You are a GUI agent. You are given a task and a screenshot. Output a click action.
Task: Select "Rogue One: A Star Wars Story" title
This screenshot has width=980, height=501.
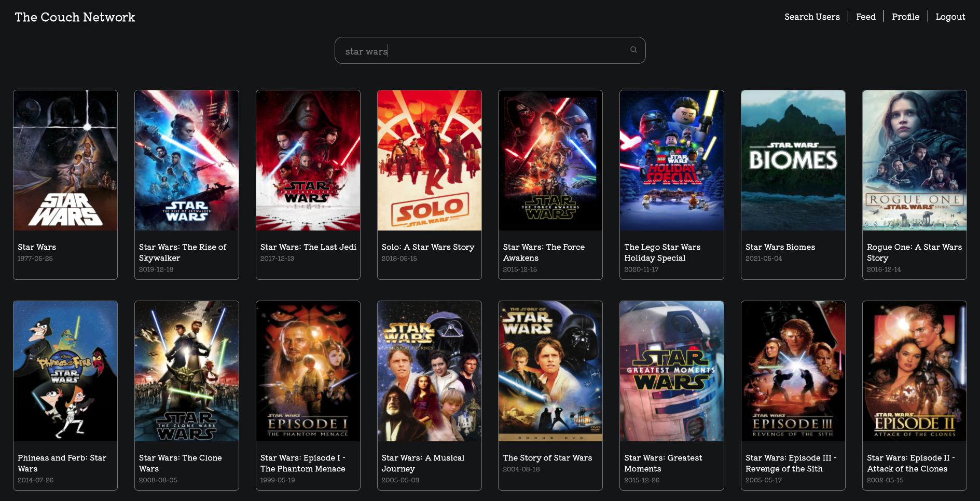click(x=914, y=252)
